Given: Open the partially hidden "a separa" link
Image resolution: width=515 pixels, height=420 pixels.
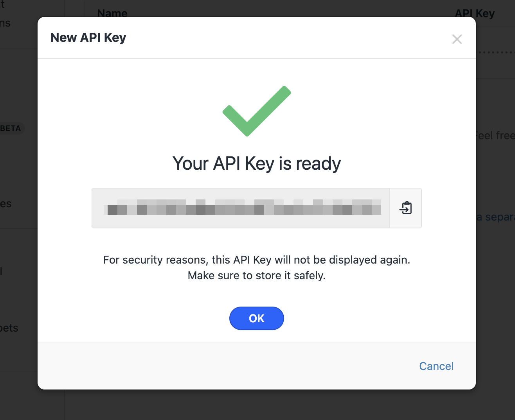Looking at the screenshot, I should (x=495, y=217).
